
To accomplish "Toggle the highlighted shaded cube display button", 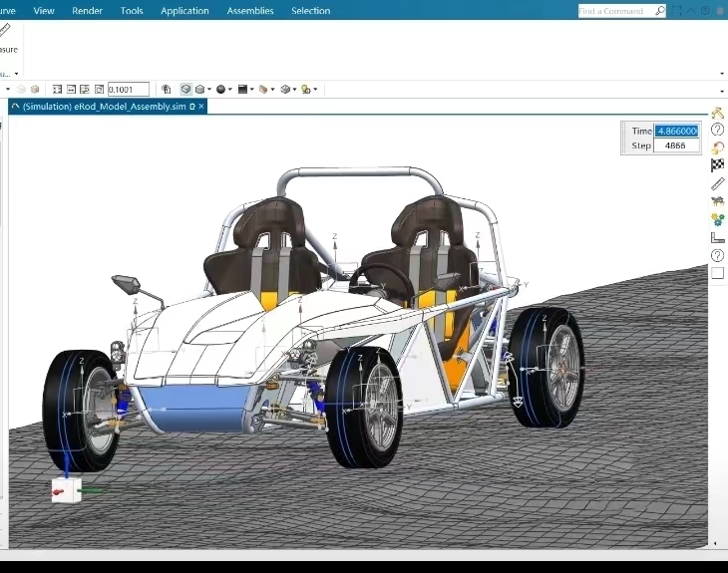I will 185,89.
